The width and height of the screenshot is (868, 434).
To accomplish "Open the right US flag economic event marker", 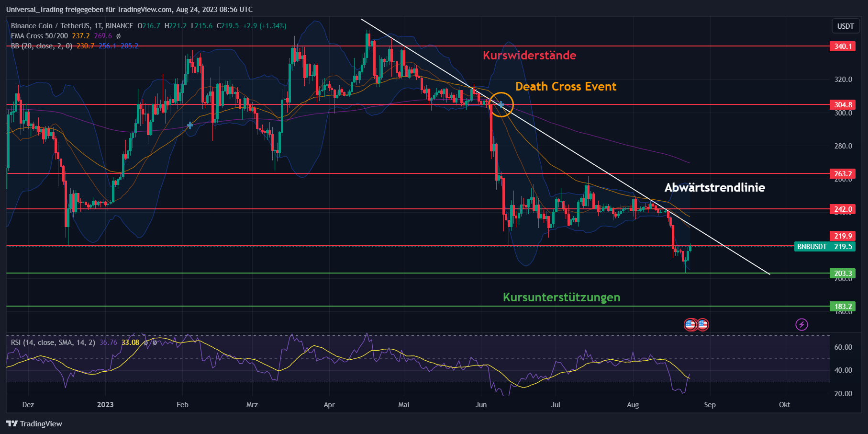I will [x=702, y=324].
